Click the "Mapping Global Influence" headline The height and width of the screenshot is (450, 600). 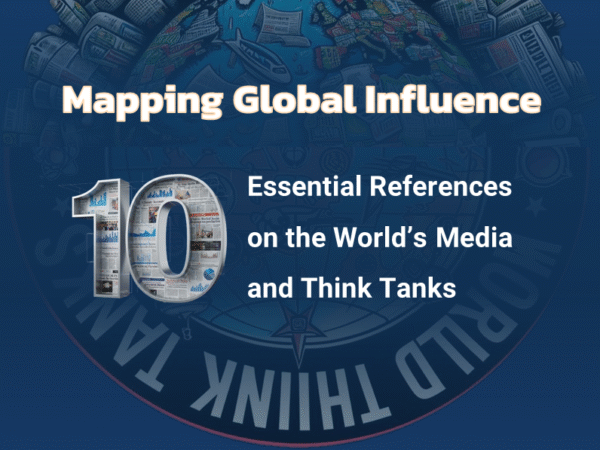coord(302,101)
